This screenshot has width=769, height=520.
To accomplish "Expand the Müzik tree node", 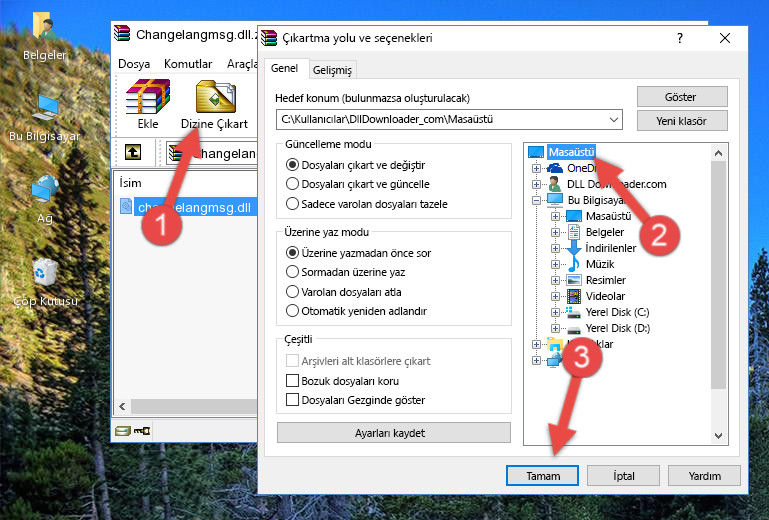I will point(555,264).
